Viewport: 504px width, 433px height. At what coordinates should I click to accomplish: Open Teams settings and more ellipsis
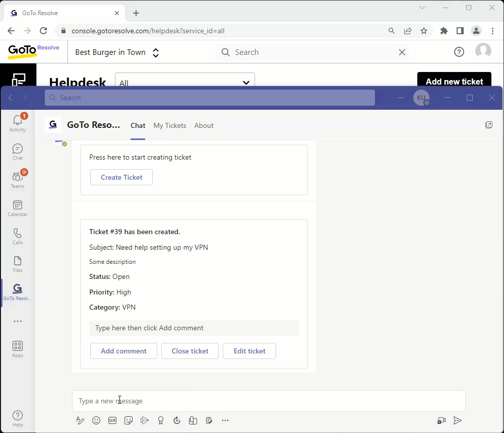pos(401,98)
